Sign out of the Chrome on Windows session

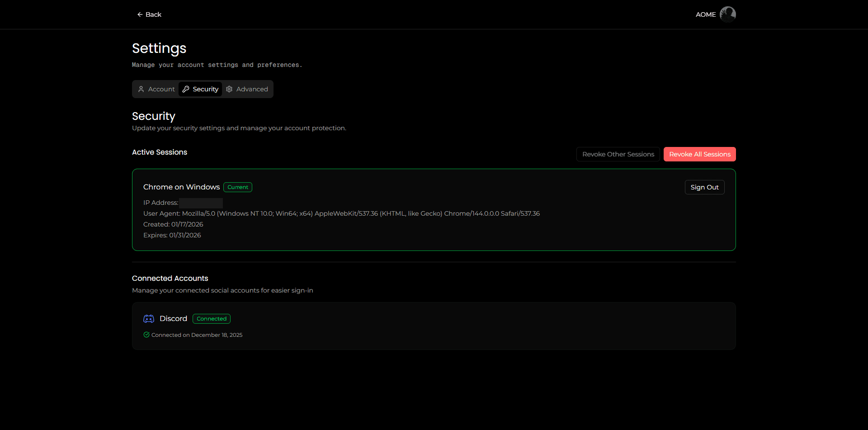pos(704,187)
